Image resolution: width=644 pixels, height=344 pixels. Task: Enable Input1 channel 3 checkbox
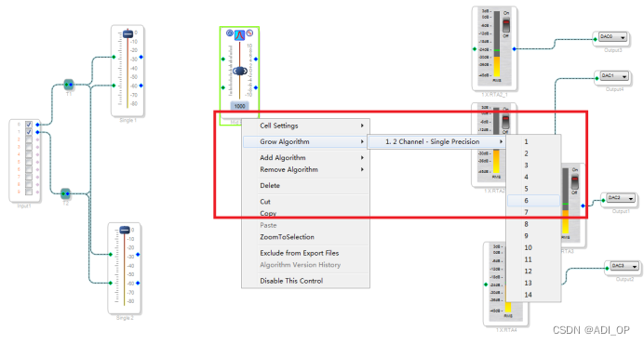coord(29,147)
